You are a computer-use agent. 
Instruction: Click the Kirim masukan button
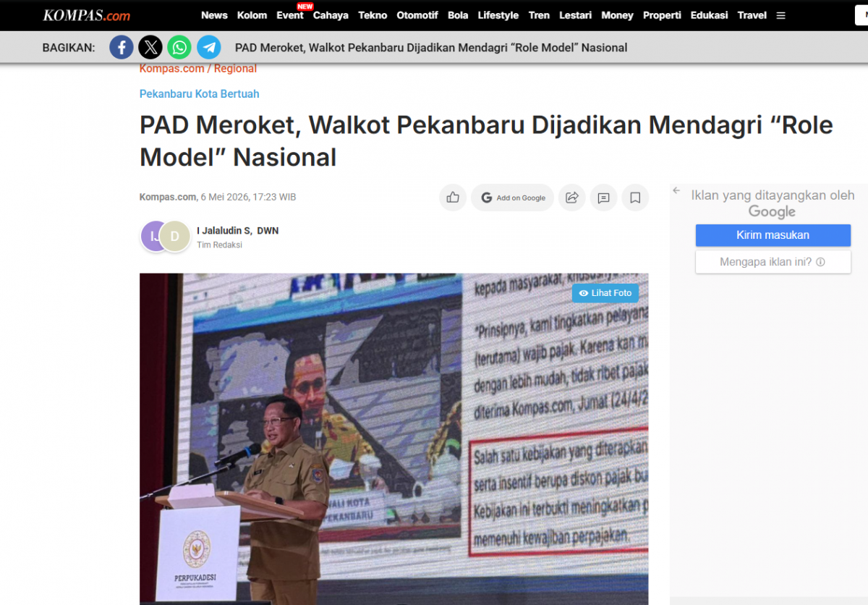tap(773, 235)
